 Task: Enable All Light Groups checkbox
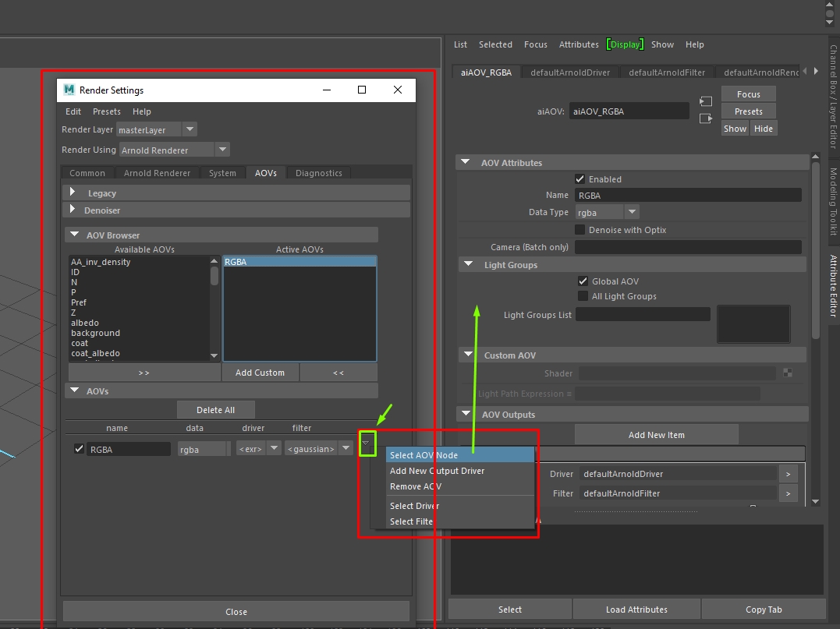pos(583,296)
